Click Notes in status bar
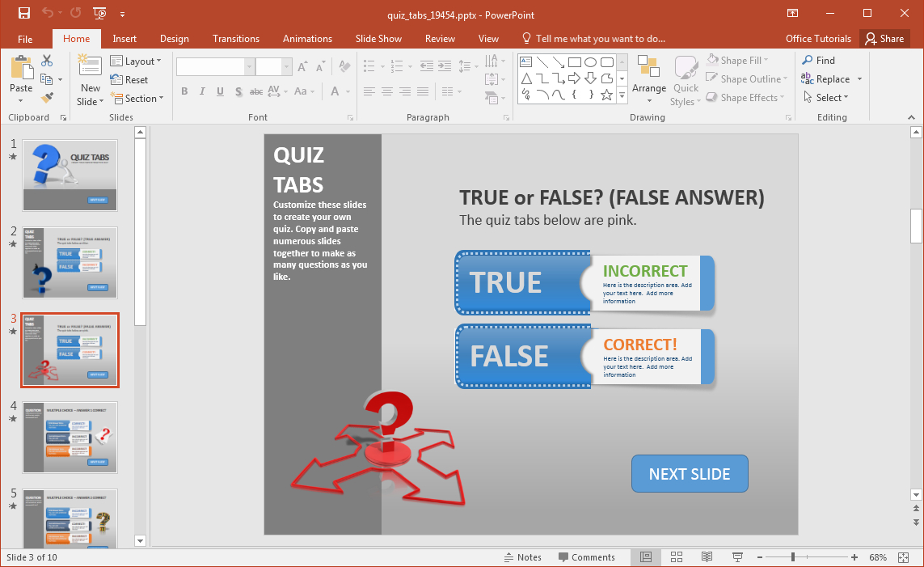The width and height of the screenshot is (924, 567). pyautogui.click(x=523, y=557)
